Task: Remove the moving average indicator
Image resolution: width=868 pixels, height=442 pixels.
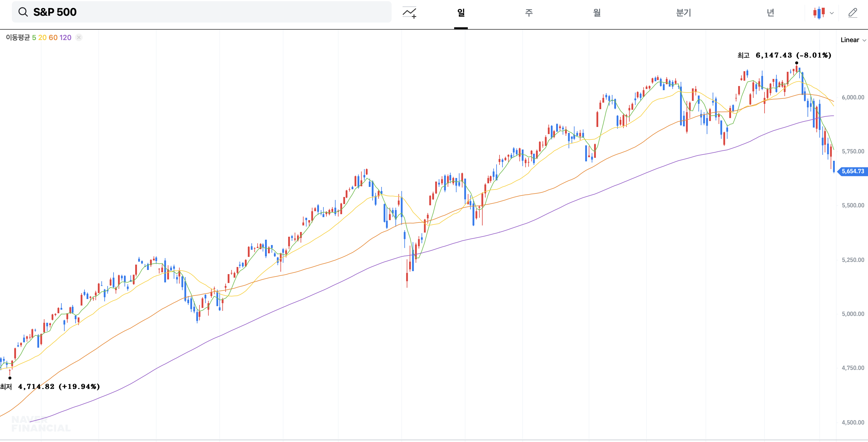Action: [79, 37]
